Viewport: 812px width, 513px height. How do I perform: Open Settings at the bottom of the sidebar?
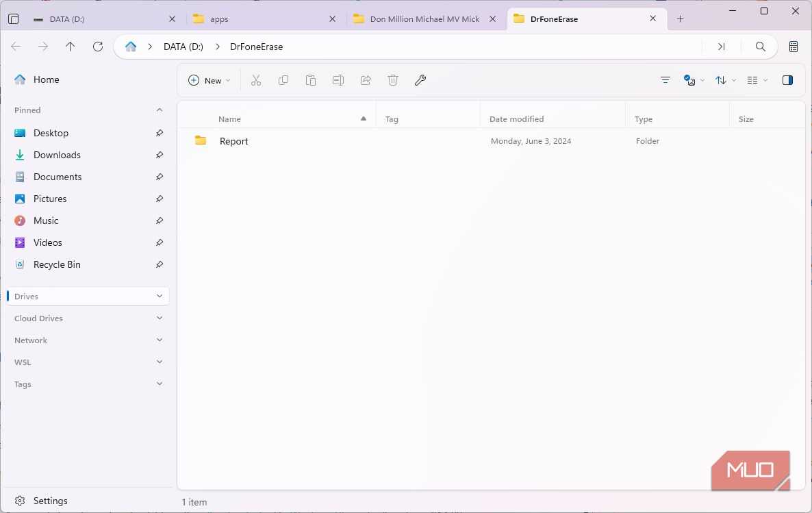(x=88, y=501)
